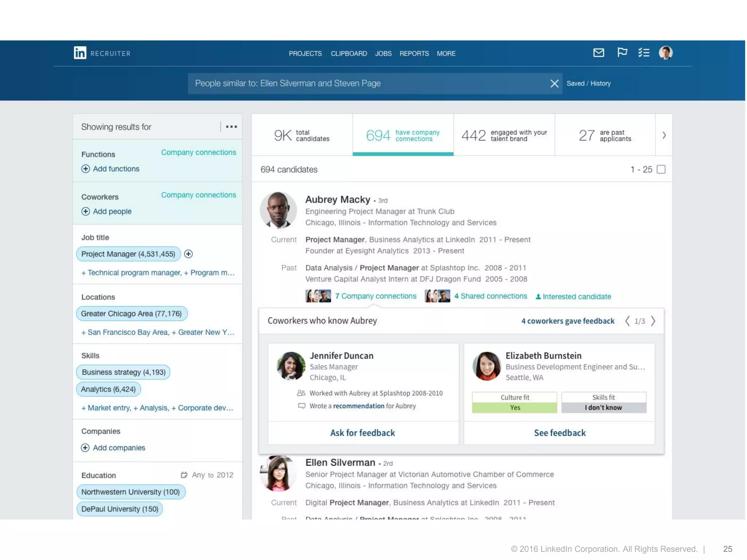Click Interested candidate label
Screen dimensions: 747x560
point(577,297)
